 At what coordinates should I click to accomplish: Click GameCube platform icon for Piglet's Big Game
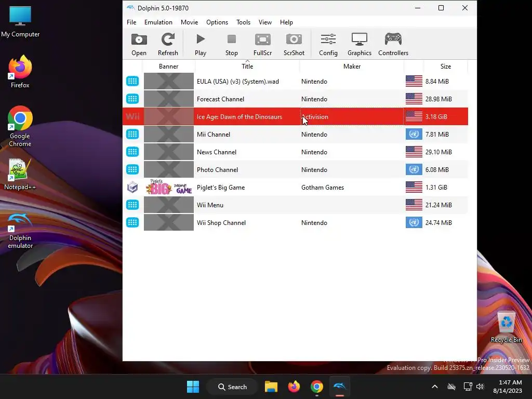(132, 187)
